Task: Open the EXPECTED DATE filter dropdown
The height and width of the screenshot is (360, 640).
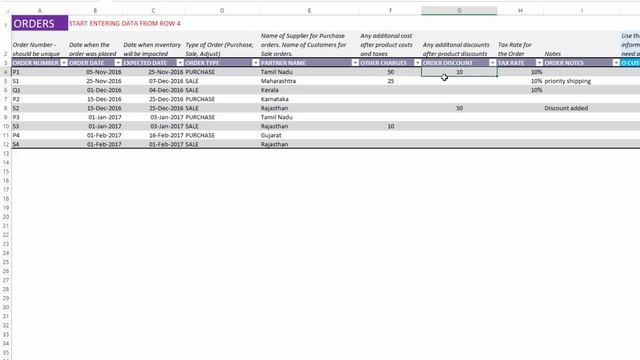Action: [180, 63]
